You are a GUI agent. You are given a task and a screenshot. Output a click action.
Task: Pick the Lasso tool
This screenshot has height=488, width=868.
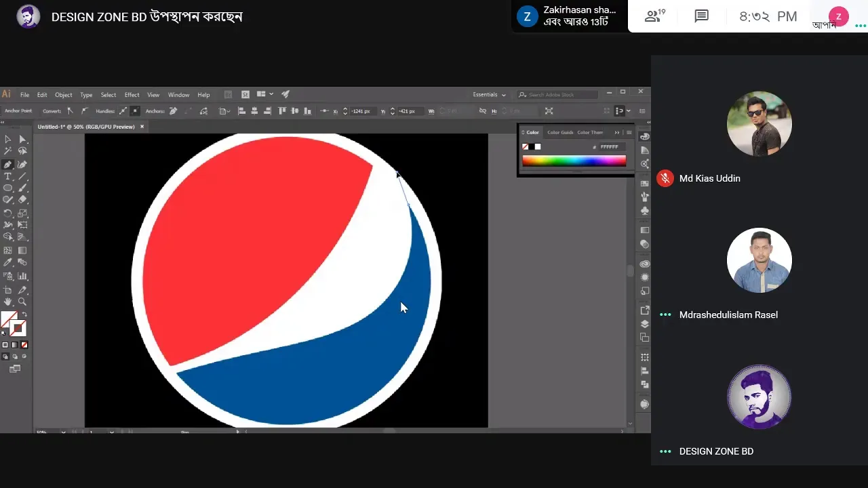pyautogui.click(x=22, y=151)
